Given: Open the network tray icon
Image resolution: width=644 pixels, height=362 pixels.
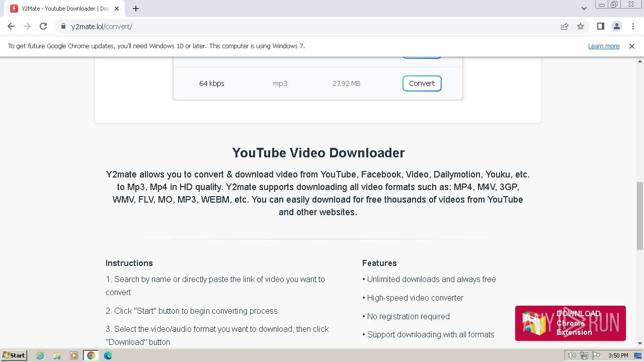Looking at the screenshot, I should [584, 355].
